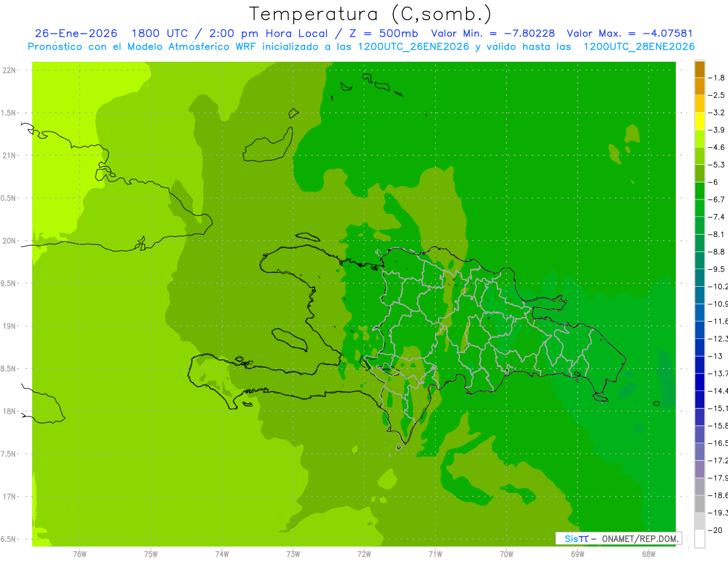The width and height of the screenshot is (728, 562).
Task: Click the '-4.6' colorbar value
Action: (x=717, y=147)
